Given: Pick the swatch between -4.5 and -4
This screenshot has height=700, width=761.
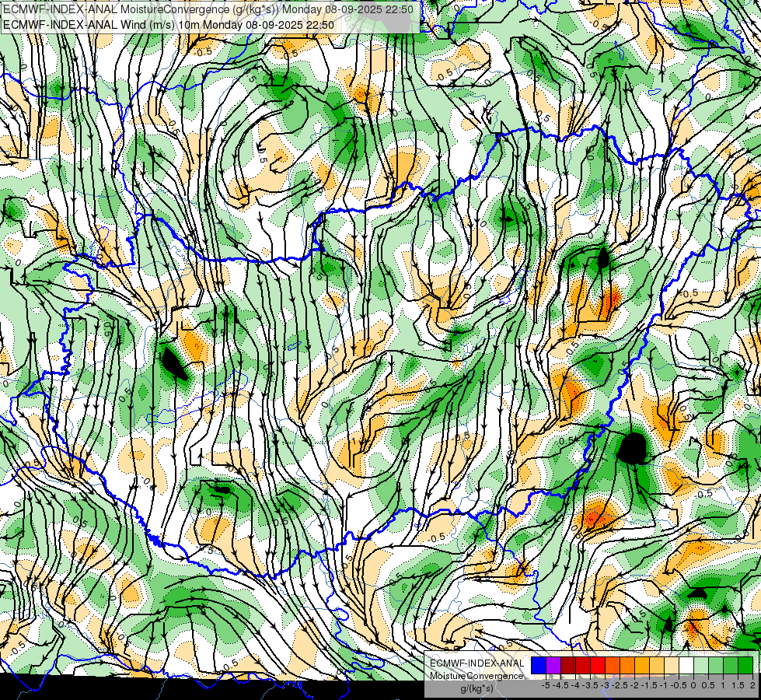Looking at the screenshot, I should click(x=568, y=666).
